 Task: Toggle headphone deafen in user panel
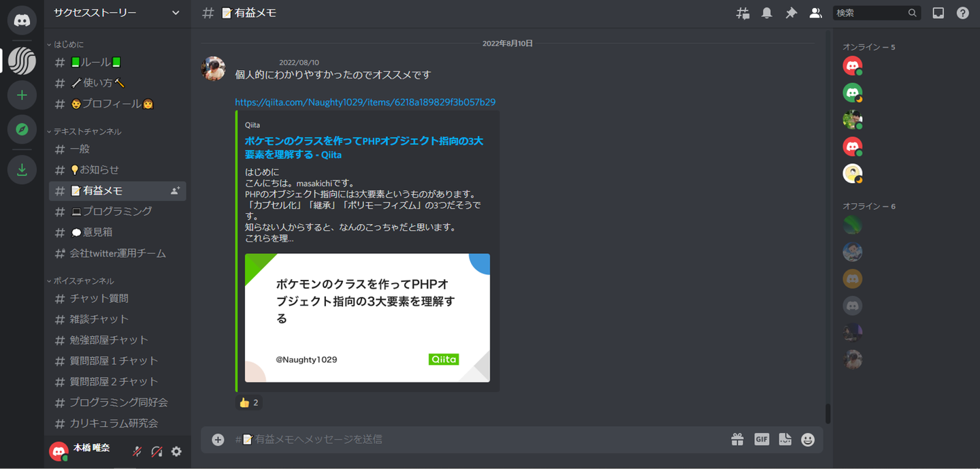157,451
